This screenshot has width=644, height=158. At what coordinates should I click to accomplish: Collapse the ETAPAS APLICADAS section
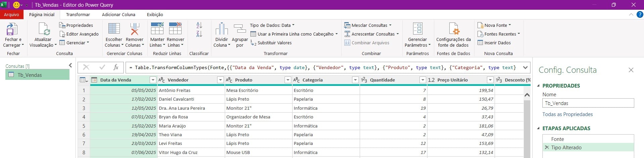pos(539,128)
